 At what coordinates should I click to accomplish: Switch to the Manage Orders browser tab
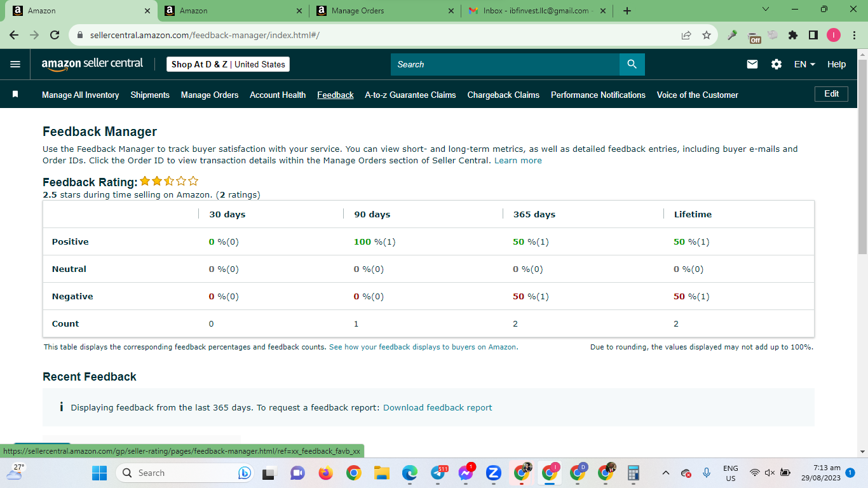[384, 11]
